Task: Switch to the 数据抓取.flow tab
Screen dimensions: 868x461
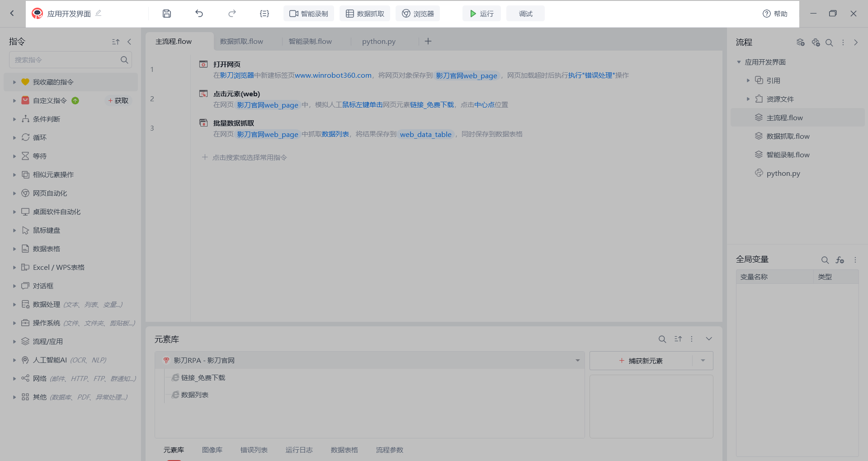Action: (x=241, y=42)
